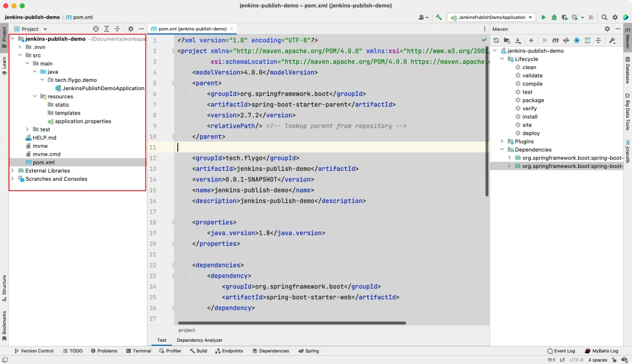Click the green Run application button
The width and height of the screenshot is (632, 364).
coord(543,18)
